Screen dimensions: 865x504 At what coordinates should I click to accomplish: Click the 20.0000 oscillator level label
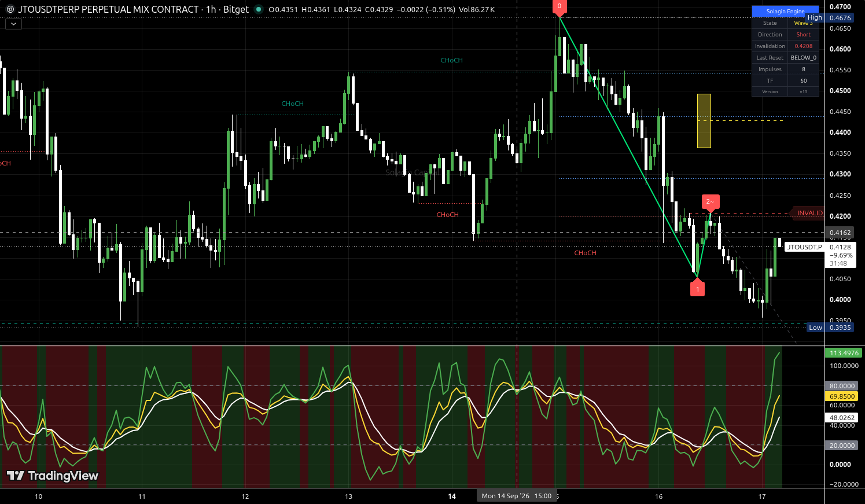click(842, 446)
